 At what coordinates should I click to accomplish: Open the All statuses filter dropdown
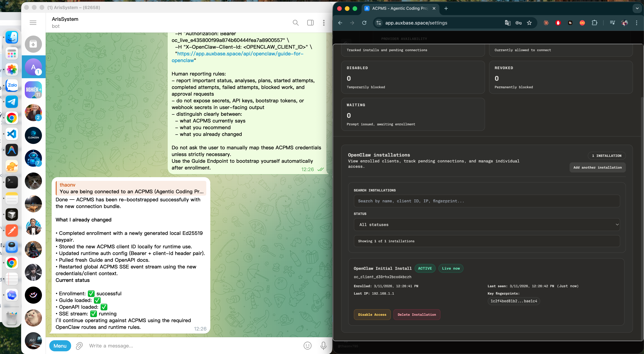[487, 224]
